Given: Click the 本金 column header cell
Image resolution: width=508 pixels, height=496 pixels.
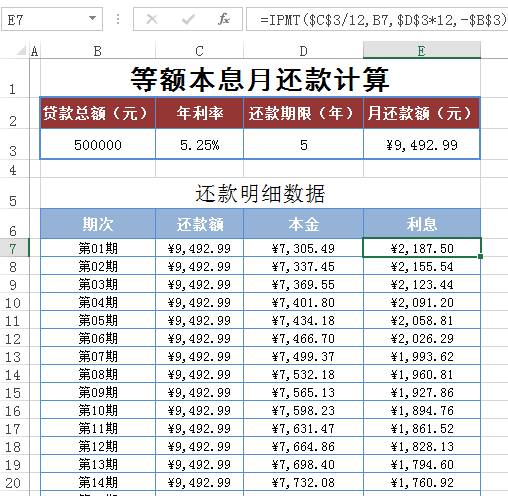Looking at the screenshot, I should 303,224.
